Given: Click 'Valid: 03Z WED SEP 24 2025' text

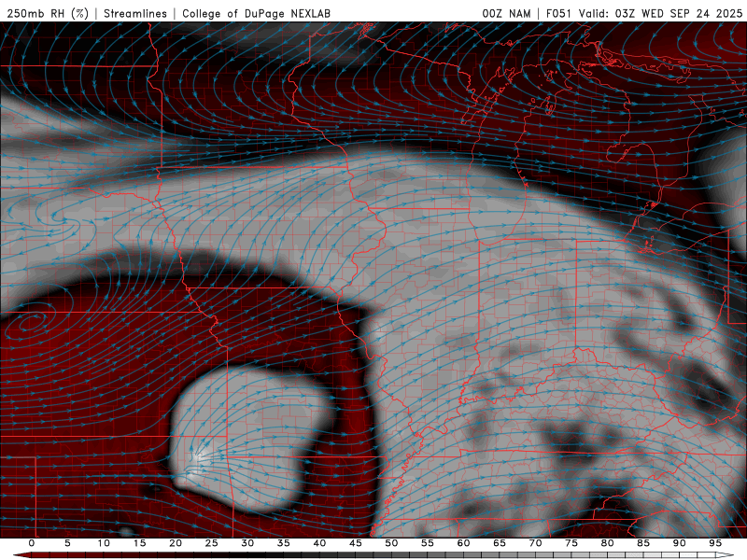Looking at the screenshot, I should [x=660, y=13].
